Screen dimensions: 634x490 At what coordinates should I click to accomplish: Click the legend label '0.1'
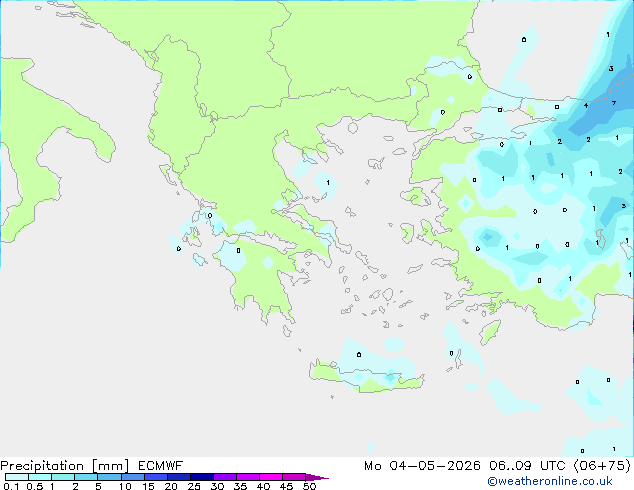(11, 486)
